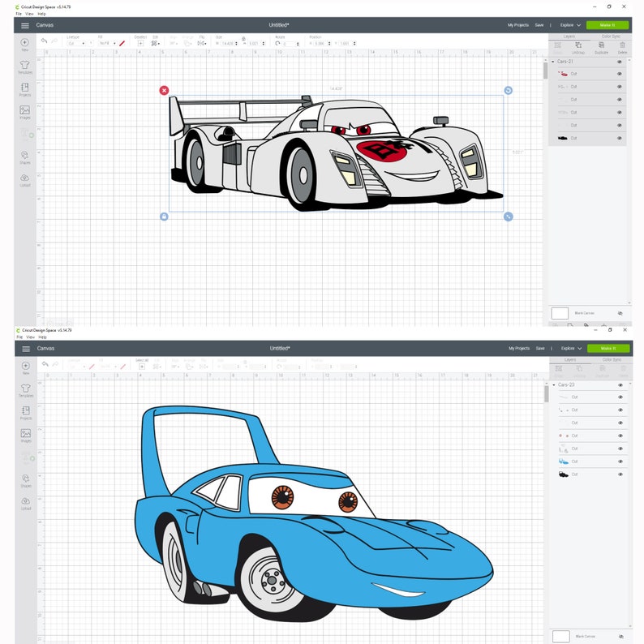644x644 pixels.
Task: Open Edit dropdown in top window toolbar
Action: point(155,43)
